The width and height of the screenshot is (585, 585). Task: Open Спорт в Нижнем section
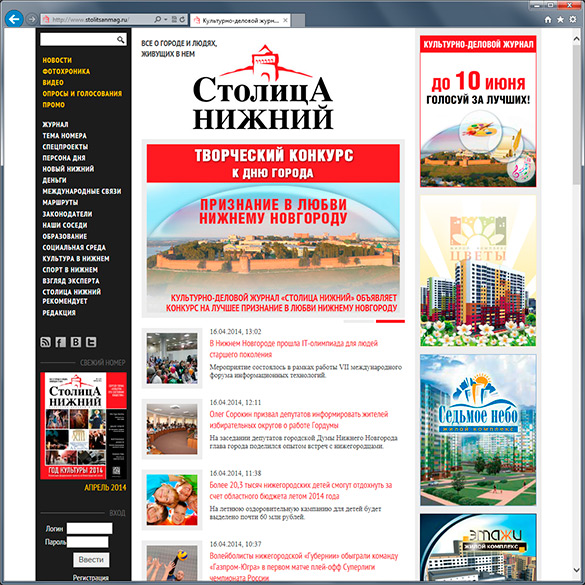click(x=70, y=270)
